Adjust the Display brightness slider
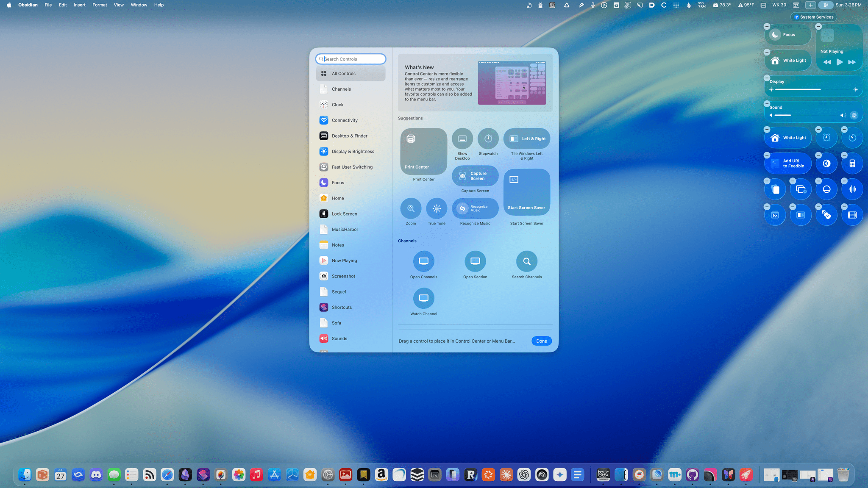 [813, 90]
